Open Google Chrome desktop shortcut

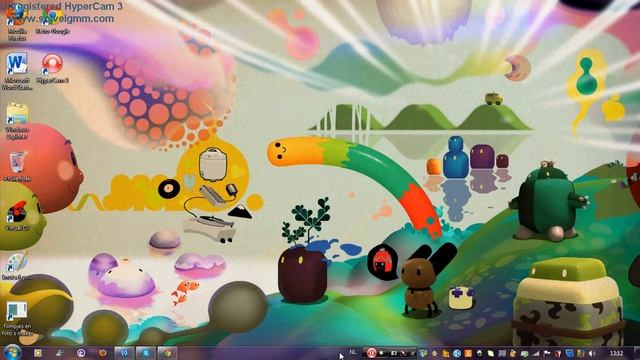click(52, 20)
